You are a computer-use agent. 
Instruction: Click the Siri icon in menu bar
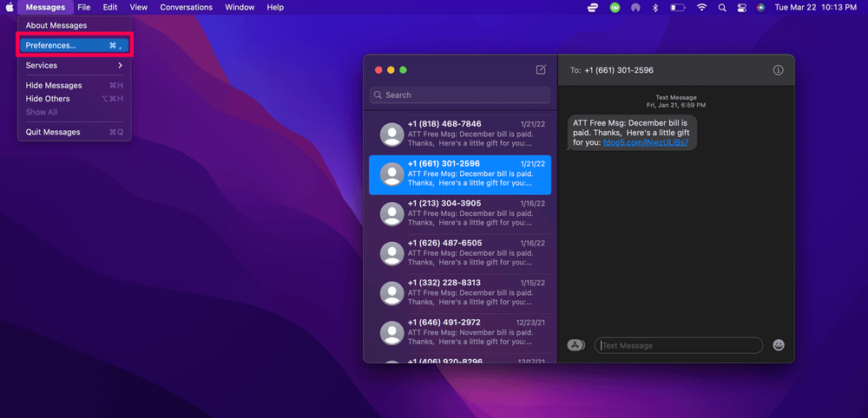761,8
